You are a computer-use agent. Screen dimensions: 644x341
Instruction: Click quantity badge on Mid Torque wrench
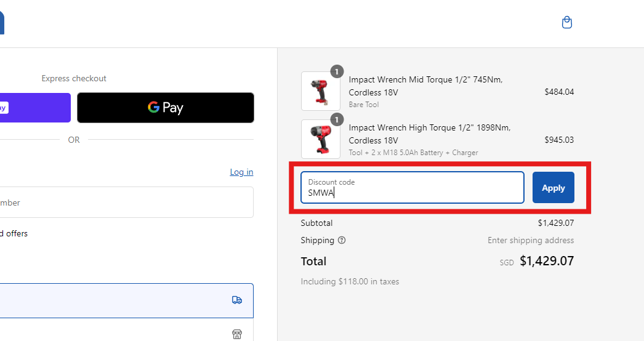[x=337, y=72]
